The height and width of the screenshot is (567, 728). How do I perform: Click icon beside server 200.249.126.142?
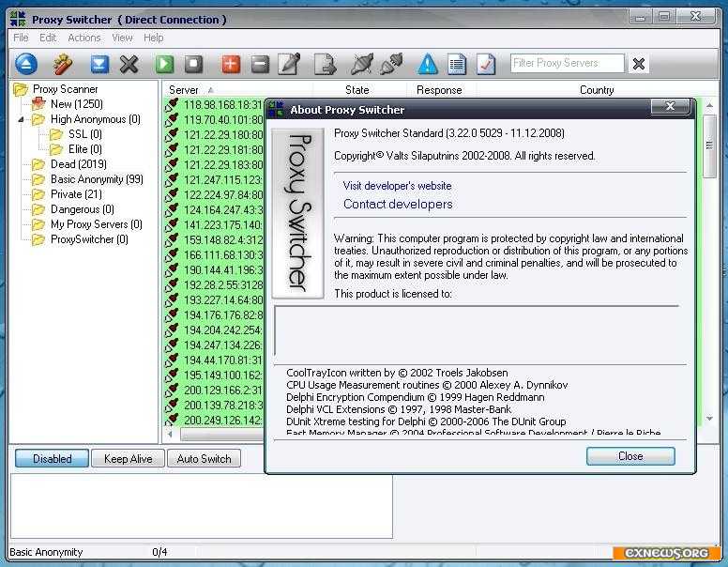(172, 420)
